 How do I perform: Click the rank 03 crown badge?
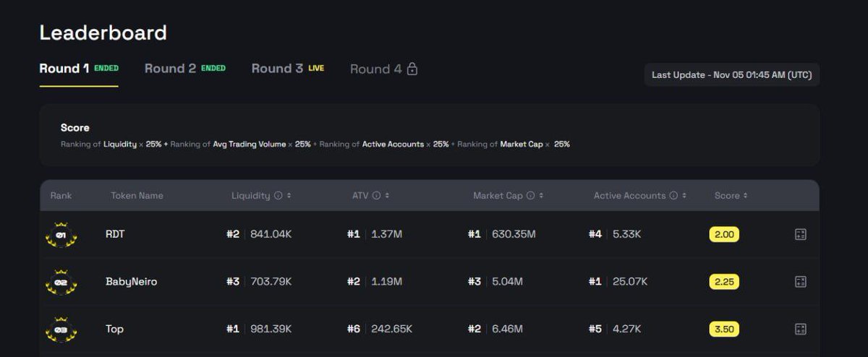click(x=61, y=329)
